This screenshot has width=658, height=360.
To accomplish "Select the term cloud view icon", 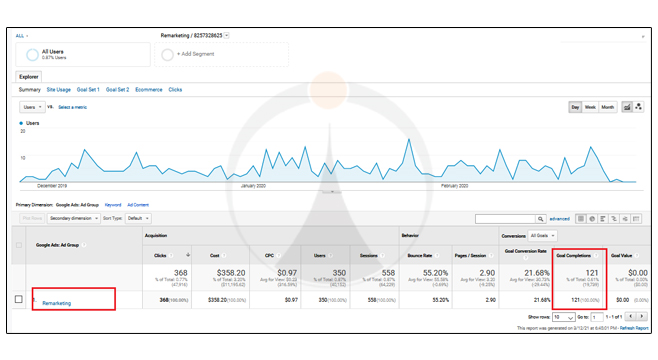I will [625, 219].
